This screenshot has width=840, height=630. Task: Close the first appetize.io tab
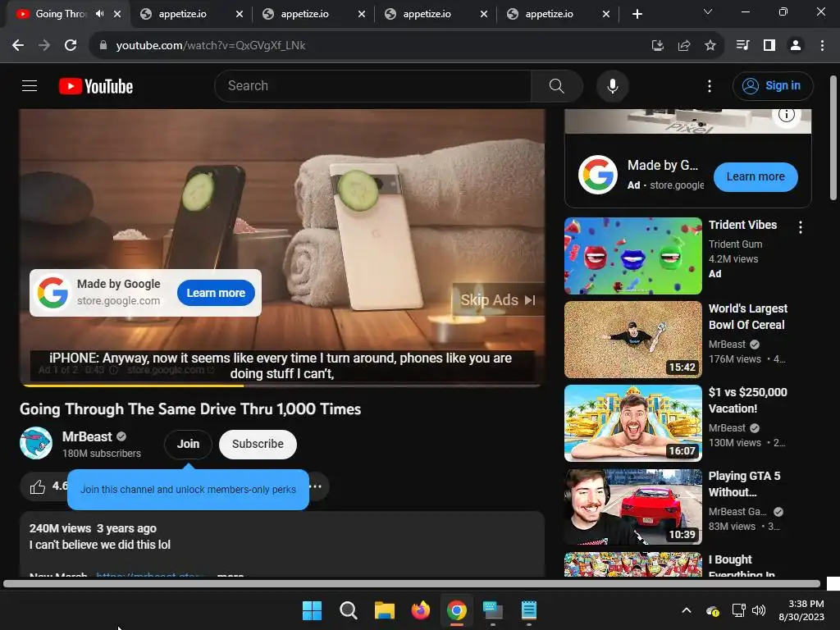point(240,14)
